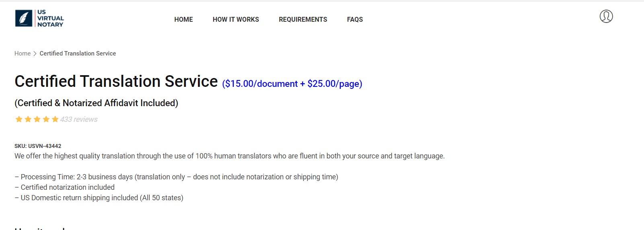The width and height of the screenshot is (644, 230).
Task: Click the breadcrumb chevron separator
Action: 35,53
